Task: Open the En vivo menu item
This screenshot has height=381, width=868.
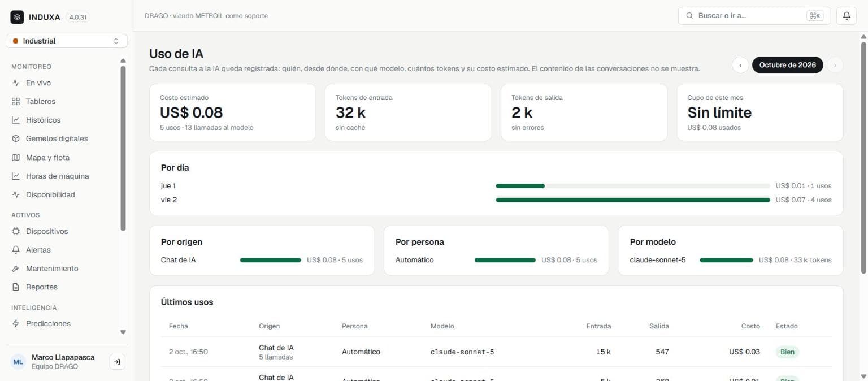Action: point(62,83)
